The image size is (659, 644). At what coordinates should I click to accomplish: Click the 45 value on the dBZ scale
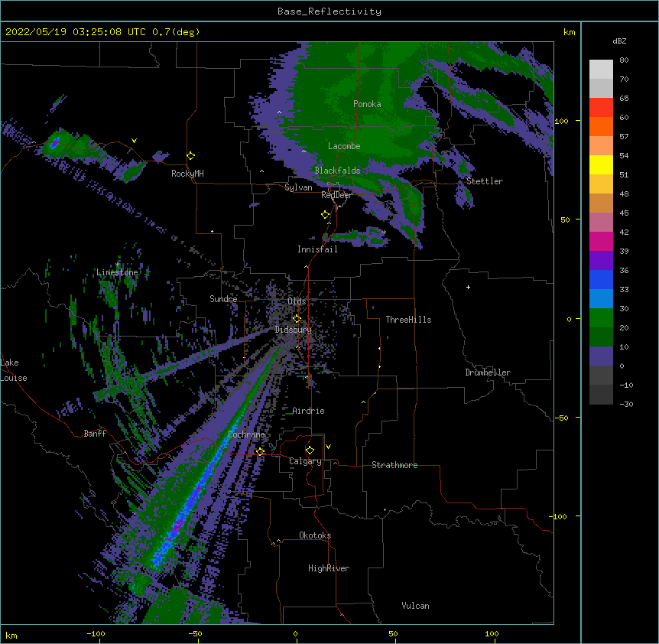pos(624,213)
